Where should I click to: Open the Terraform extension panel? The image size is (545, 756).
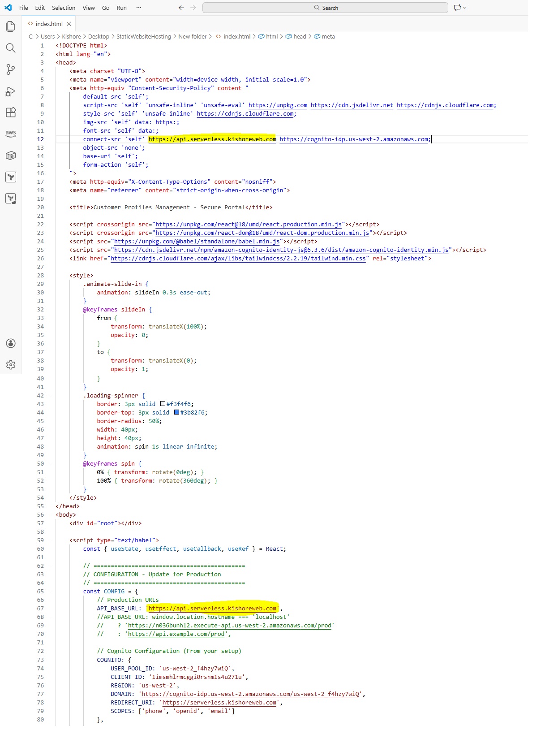pyautogui.click(x=11, y=177)
